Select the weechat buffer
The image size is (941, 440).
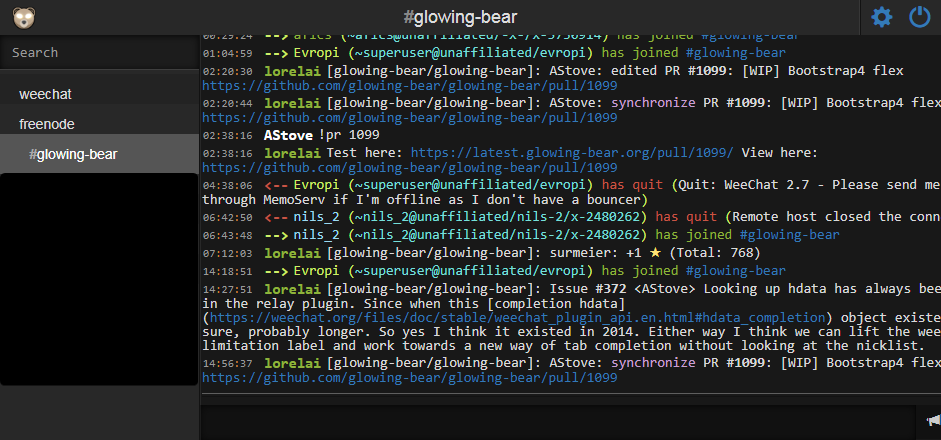[99, 94]
